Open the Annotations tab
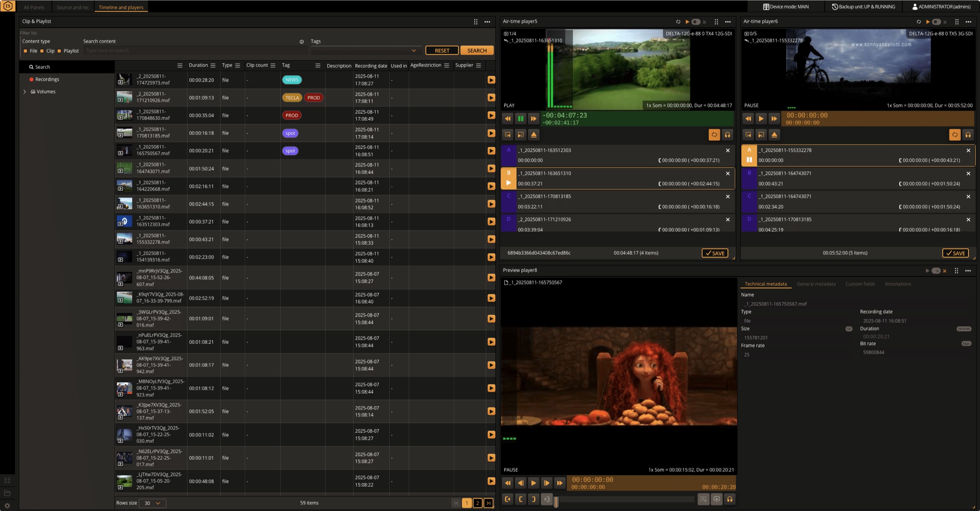The image size is (980, 511). pos(898,284)
